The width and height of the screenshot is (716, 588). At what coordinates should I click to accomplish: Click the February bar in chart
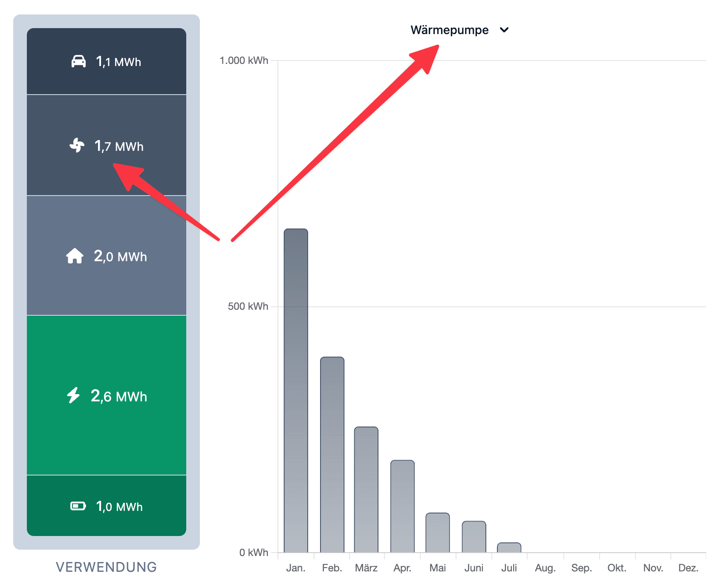click(332, 454)
